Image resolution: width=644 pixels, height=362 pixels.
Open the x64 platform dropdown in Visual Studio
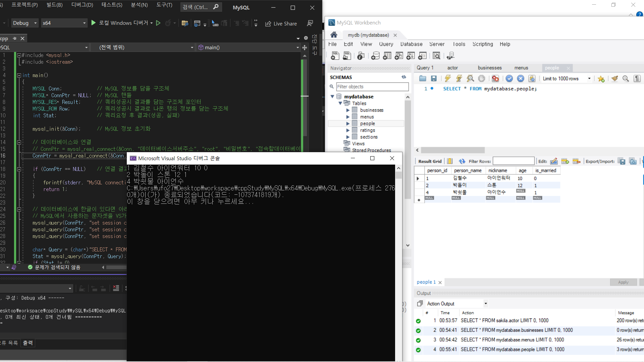point(64,23)
